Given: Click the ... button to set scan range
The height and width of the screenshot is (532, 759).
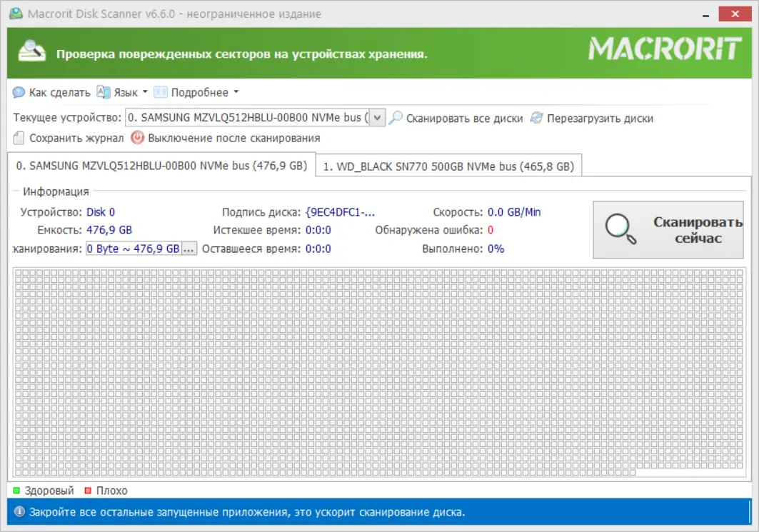Looking at the screenshot, I should coord(189,249).
